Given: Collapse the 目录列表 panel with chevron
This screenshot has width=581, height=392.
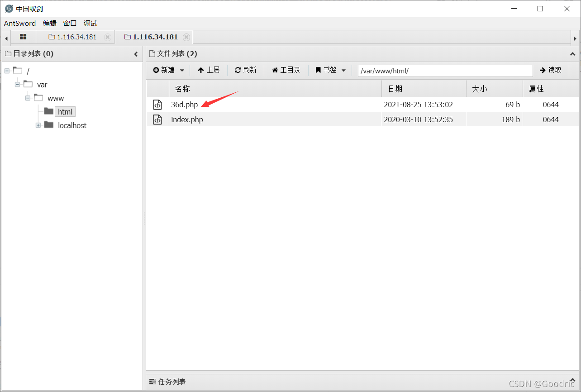Looking at the screenshot, I should pyautogui.click(x=136, y=54).
